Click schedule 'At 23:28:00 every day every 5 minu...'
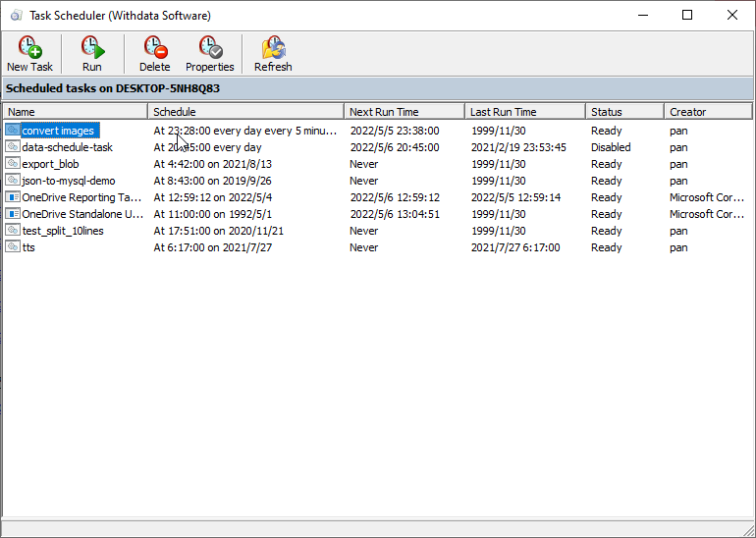This screenshot has height=538, width=756. coord(245,131)
